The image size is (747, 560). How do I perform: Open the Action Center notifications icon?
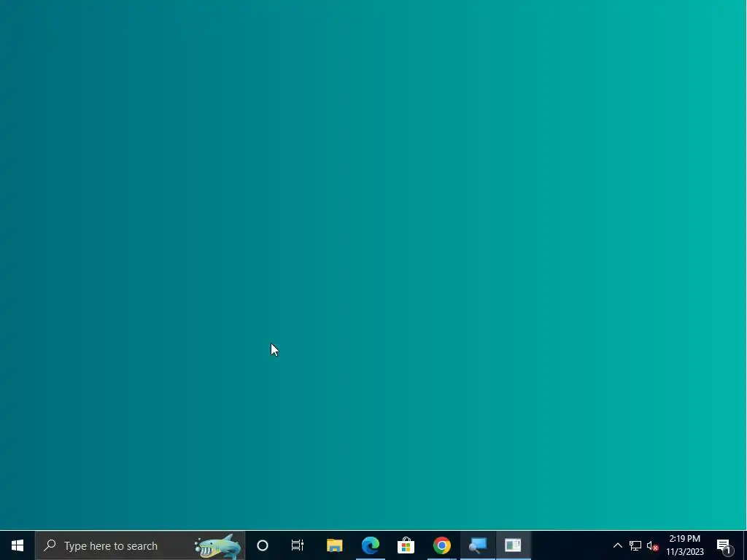[725, 545]
